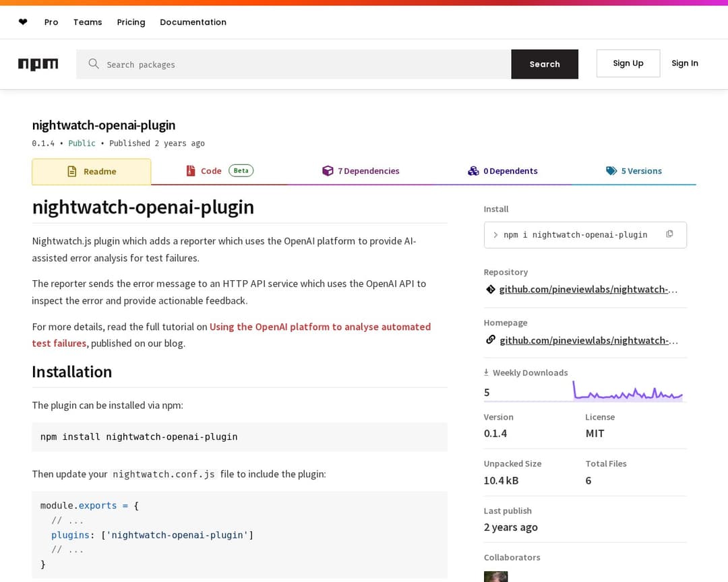Image resolution: width=728 pixels, height=582 pixels.
Task: Click the 10.4 kB unpacked size value
Action: (x=501, y=480)
